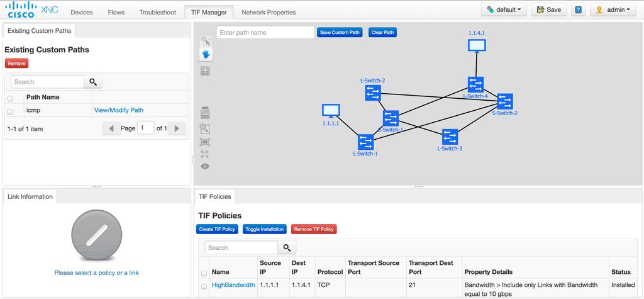The width and height of the screenshot is (644, 299).
Task: Select the L-Switch-2 node
Action: (373, 93)
